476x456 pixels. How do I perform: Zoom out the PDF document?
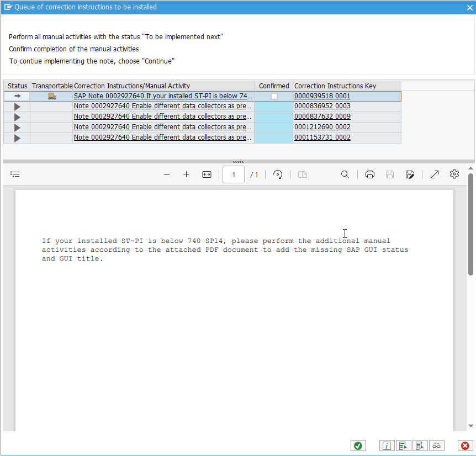[167, 174]
